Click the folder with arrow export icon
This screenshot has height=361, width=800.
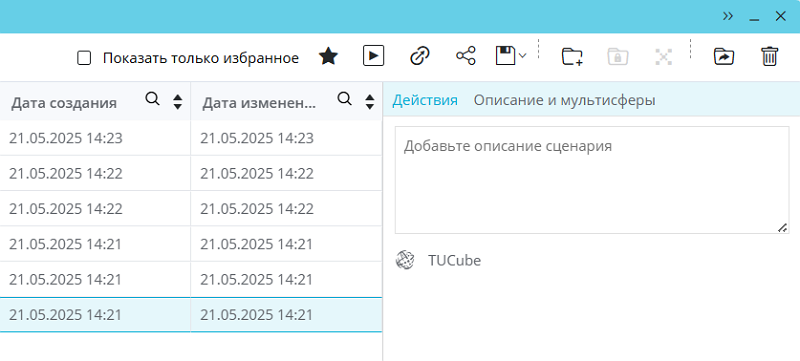[723, 57]
